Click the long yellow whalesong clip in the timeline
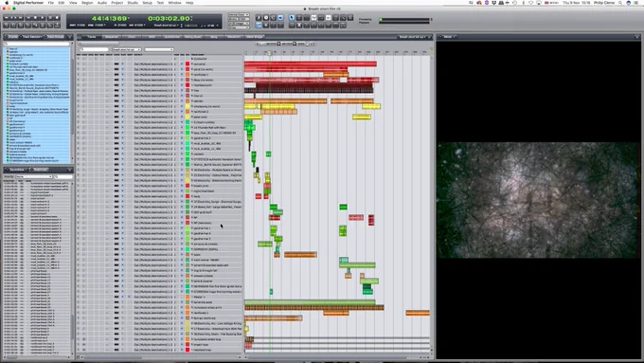Image resolution: width=644 pixels, height=363 pixels. point(278,106)
